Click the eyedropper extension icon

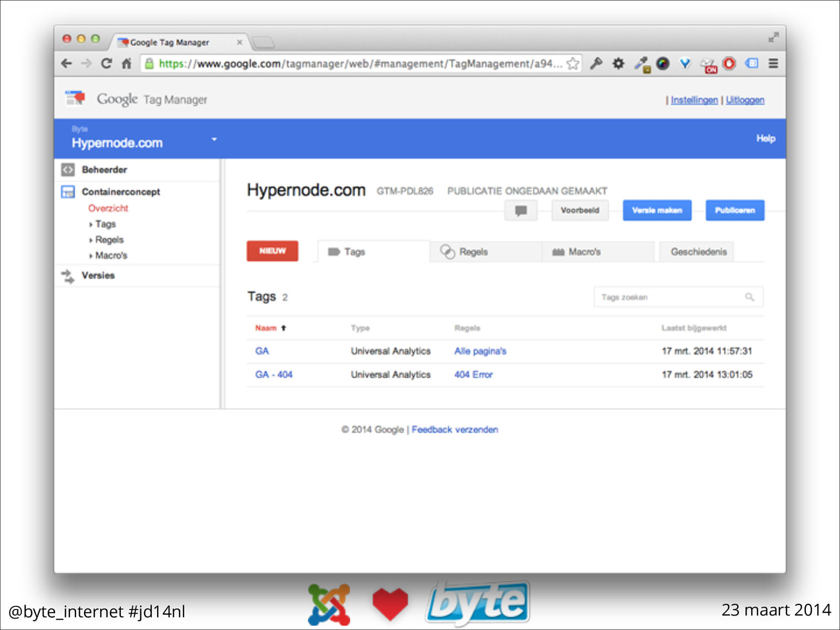tap(642, 64)
